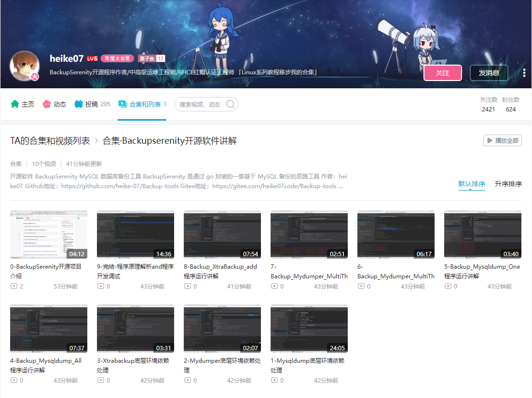Image resolution: width=532 pixels, height=398 pixels.
Task: Click the heike07 username
Action: tap(67, 59)
